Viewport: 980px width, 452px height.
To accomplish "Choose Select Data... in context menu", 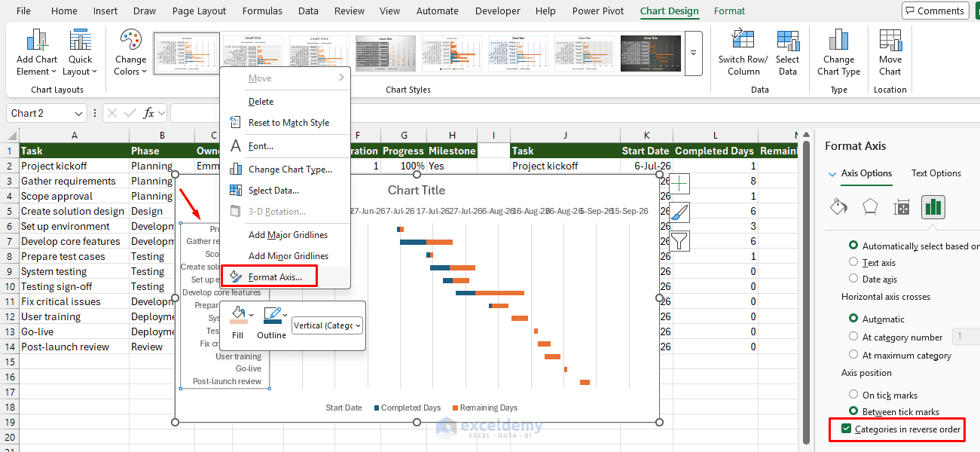I will pos(285,190).
